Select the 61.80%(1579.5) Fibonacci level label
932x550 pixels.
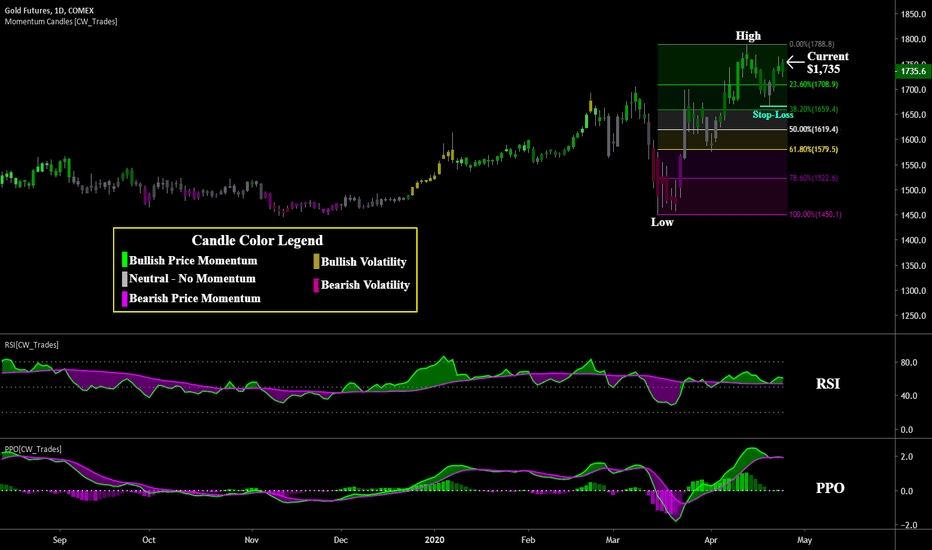(814, 149)
